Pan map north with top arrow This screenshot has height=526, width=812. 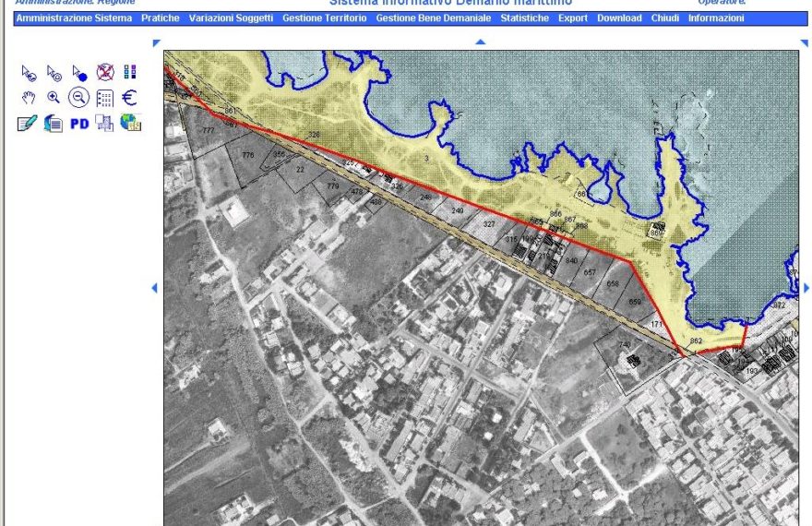[x=479, y=42]
